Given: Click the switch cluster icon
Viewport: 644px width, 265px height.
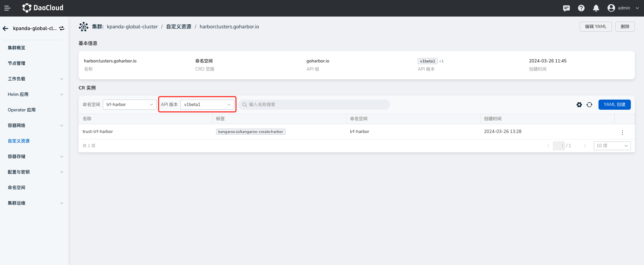Looking at the screenshot, I should click(x=62, y=28).
